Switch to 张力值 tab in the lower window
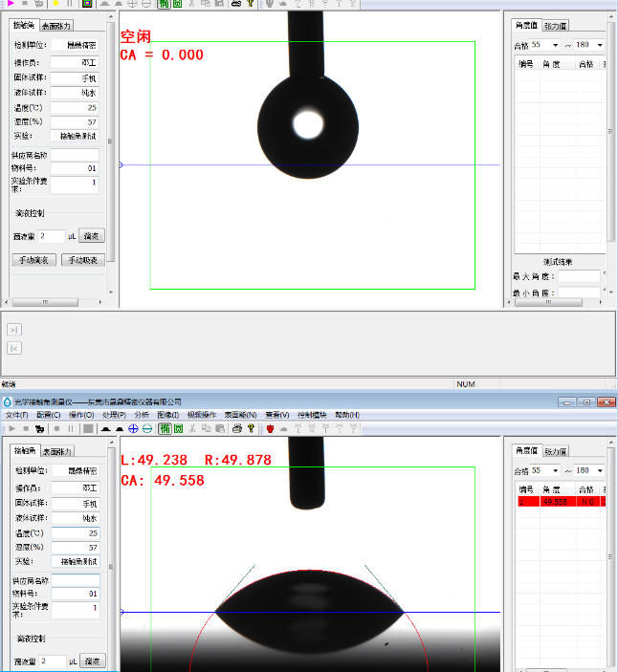 556,451
